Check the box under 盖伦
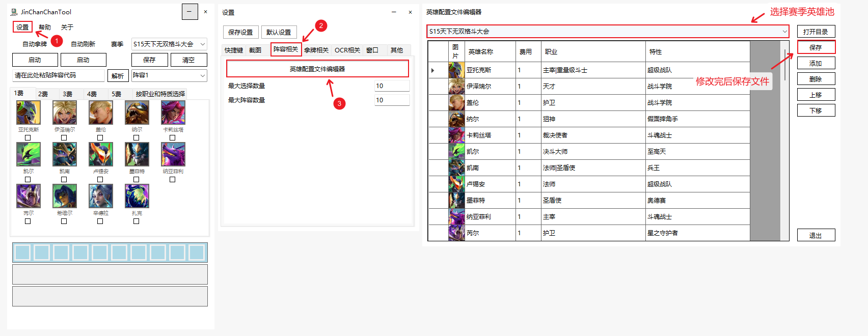Image resolution: width=868 pixels, height=336 pixels. pyautogui.click(x=100, y=137)
